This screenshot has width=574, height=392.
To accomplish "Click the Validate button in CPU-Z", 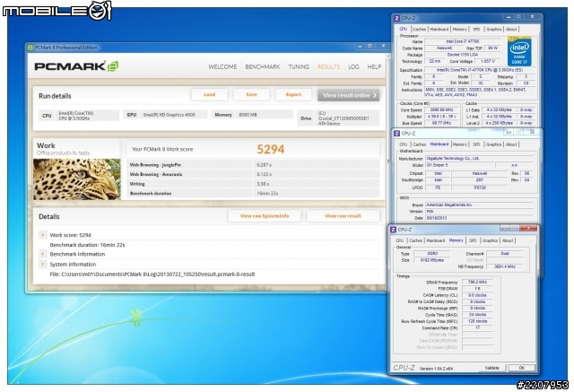I will click(492, 368).
